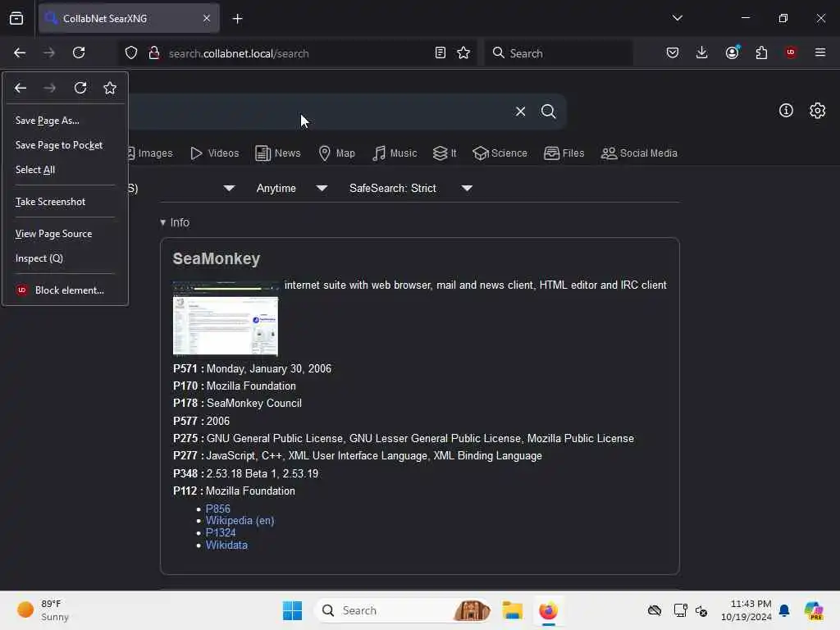Choose Save Page As from context menu

[65, 121]
